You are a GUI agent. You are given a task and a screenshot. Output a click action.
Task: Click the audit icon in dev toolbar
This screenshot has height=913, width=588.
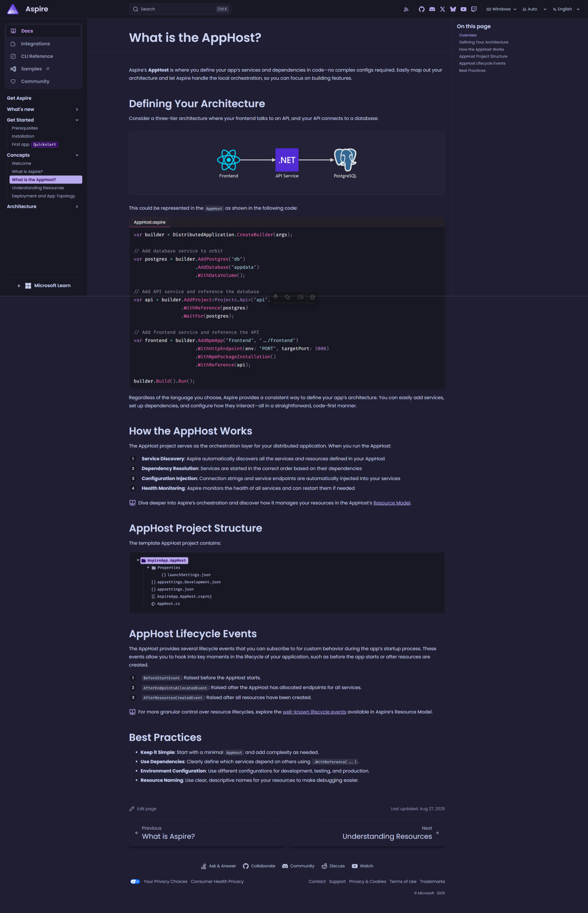coord(300,297)
